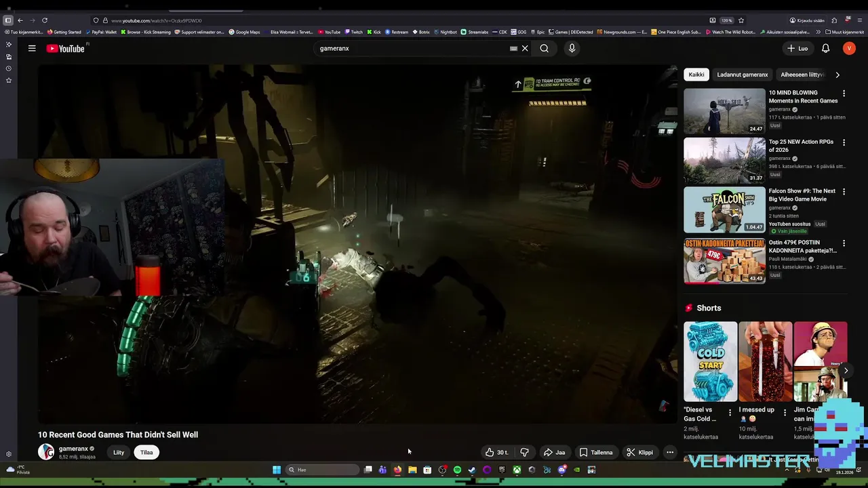
Task: Launch Microsoft Store from taskbar
Action: pos(427,470)
